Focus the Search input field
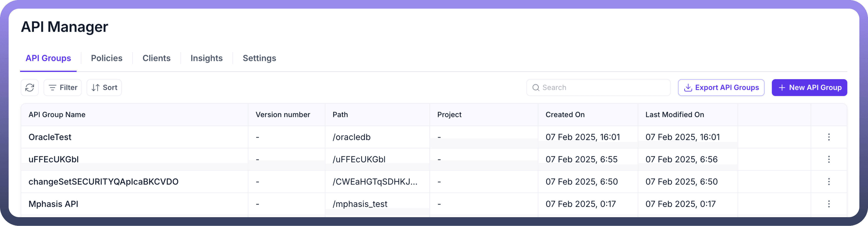This screenshot has width=868, height=226. pos(603,88)
